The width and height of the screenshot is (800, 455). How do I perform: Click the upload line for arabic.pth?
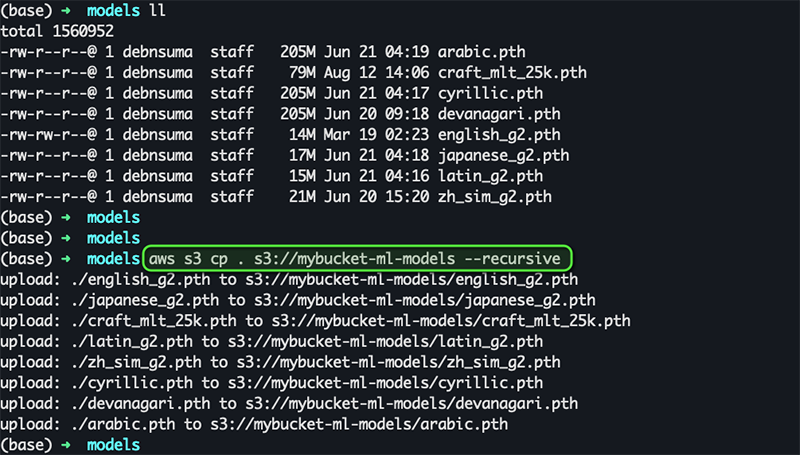pos(254,424)
